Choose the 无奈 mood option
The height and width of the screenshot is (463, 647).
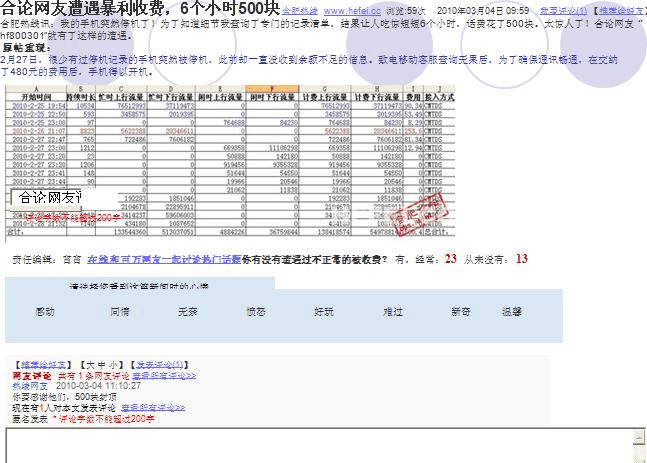188,312
